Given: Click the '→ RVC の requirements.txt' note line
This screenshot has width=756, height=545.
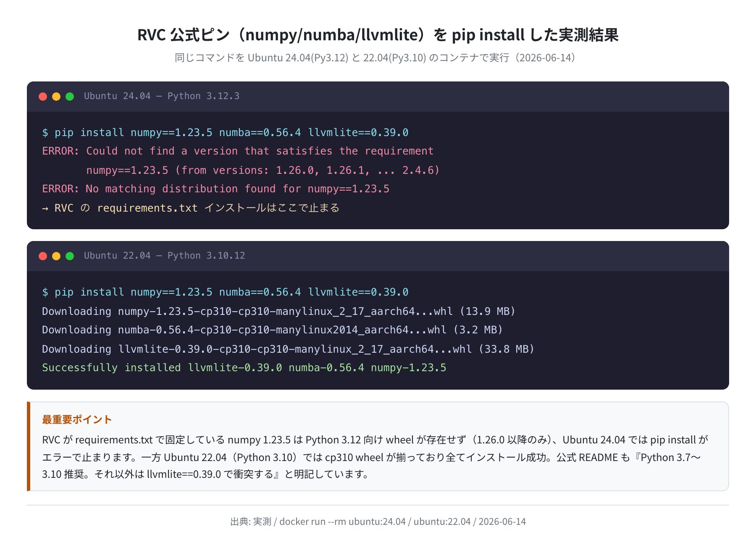Looking at the screenshot, I should [191, 208].
